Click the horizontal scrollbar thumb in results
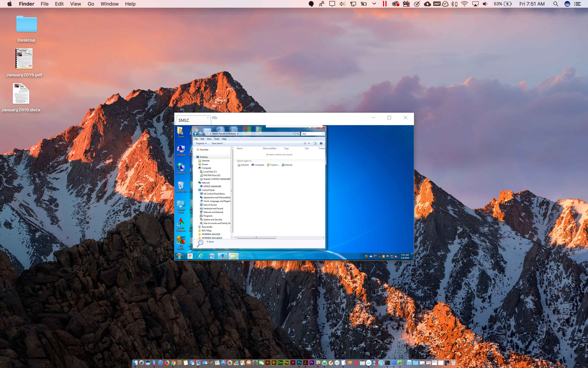 256,237
